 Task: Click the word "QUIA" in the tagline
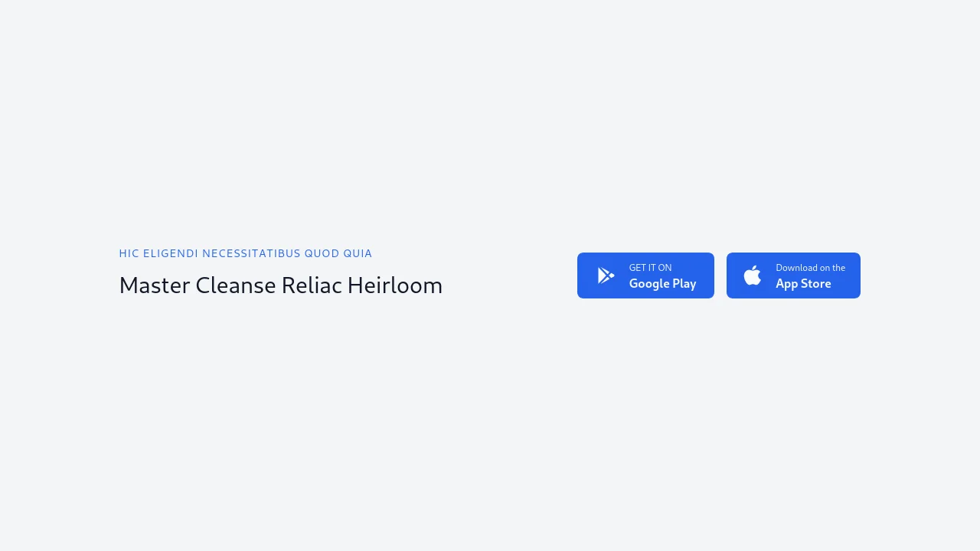(x=358, y=253)
